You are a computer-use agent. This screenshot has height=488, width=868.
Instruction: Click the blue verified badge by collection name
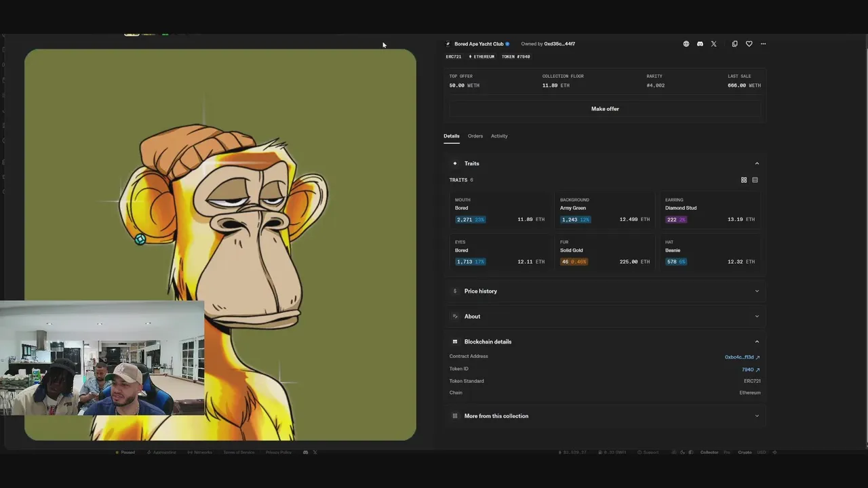[x=507, y=44]
